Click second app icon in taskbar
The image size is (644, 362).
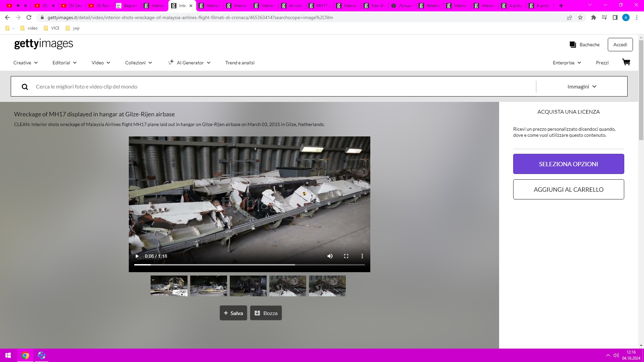point(42,355)
